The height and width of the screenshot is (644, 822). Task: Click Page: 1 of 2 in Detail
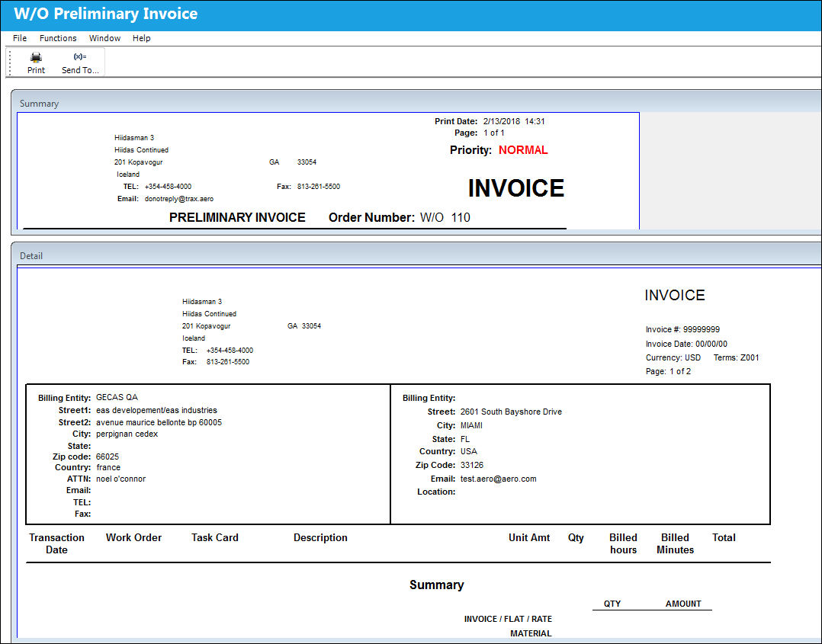click(668, 371)
